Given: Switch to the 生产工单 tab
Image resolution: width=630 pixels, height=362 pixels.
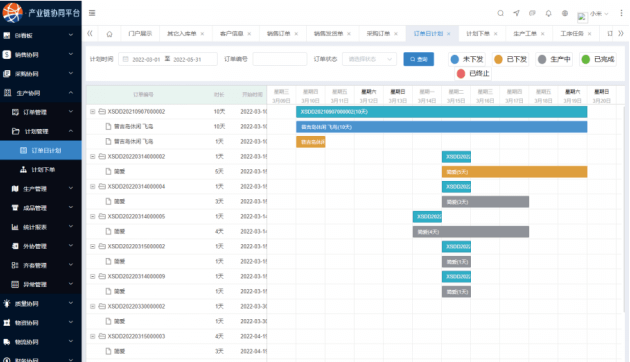Looking at the screenshot, I should point(525,34).
